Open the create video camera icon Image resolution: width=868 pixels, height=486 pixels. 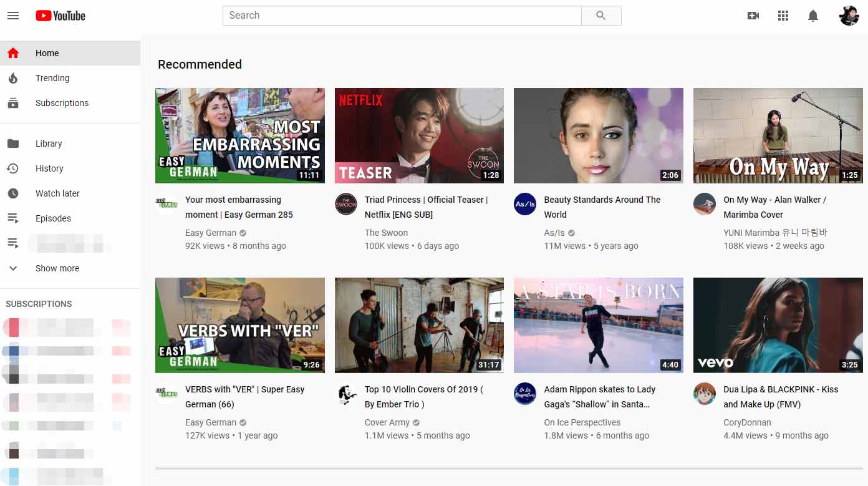click(753, 16)
